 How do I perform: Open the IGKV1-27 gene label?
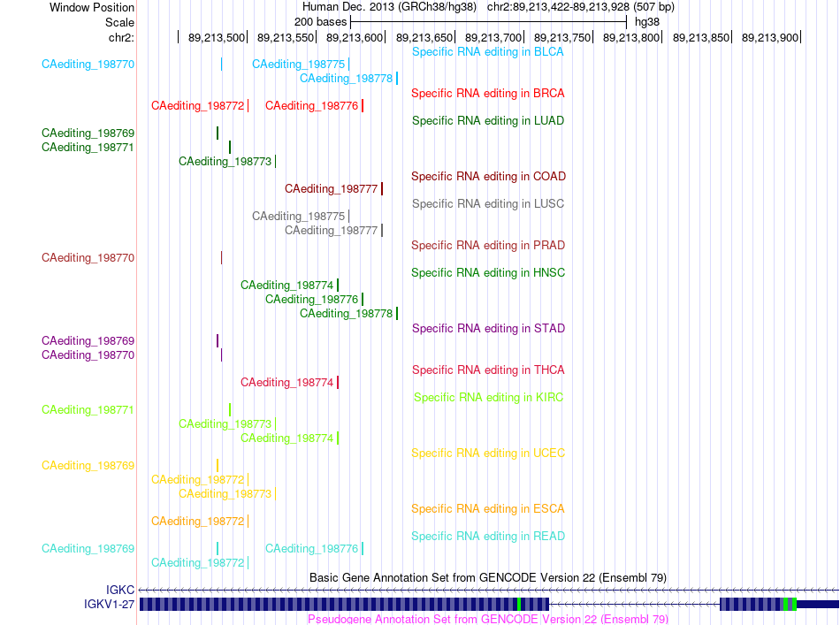click(109, 604)
